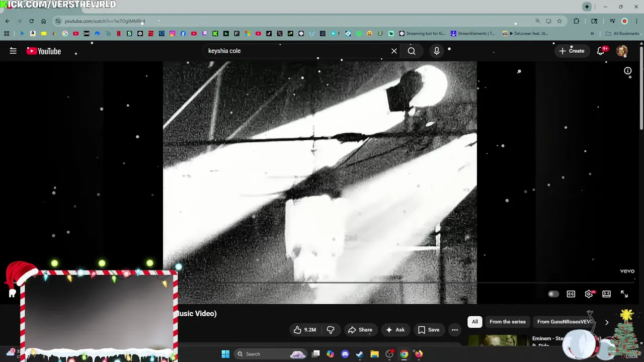The width and height of the screenshot is (644, 362).
Task: Toggle the autoplay switch in the player
Action: pos(553,294)
